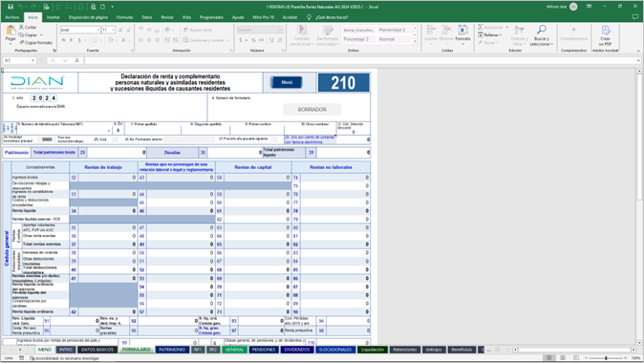The height and width of the screenshot is (363, 644).
Task: Apply italic (K) formatting
Action: pyautogui.click(x=71, y=40)
